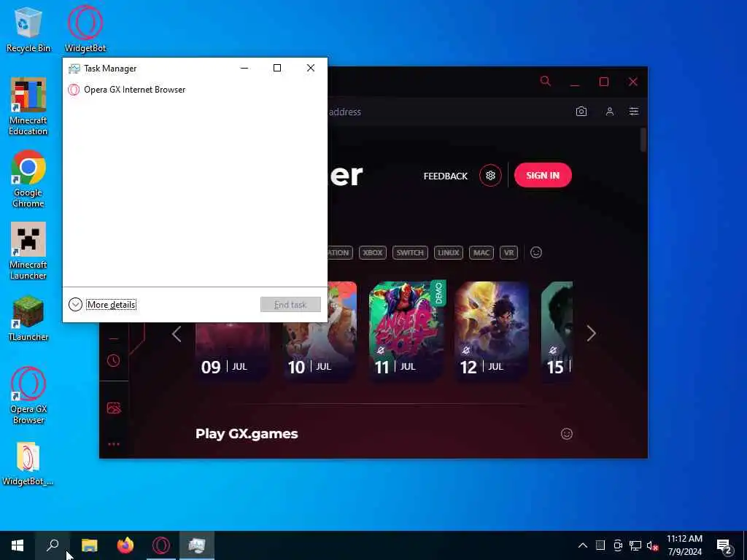Open the network tray icon
Screen dimensions: 747x560
pyautogui.click(x=635, y=545)
